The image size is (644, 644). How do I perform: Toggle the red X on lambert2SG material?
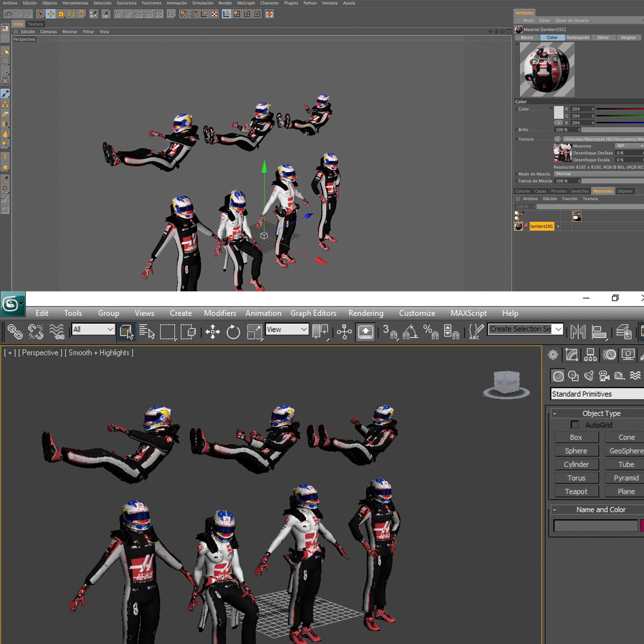point(526,225)
